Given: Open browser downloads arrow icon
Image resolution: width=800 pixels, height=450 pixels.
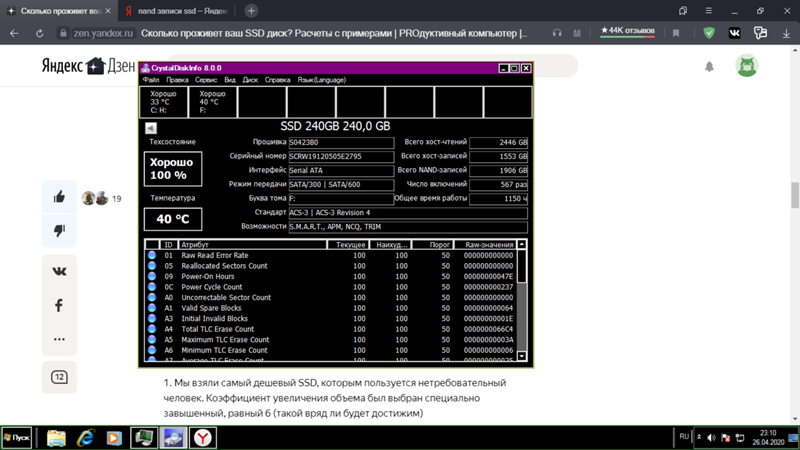Looking at the screenshot, I should click(x=786, y=33).
